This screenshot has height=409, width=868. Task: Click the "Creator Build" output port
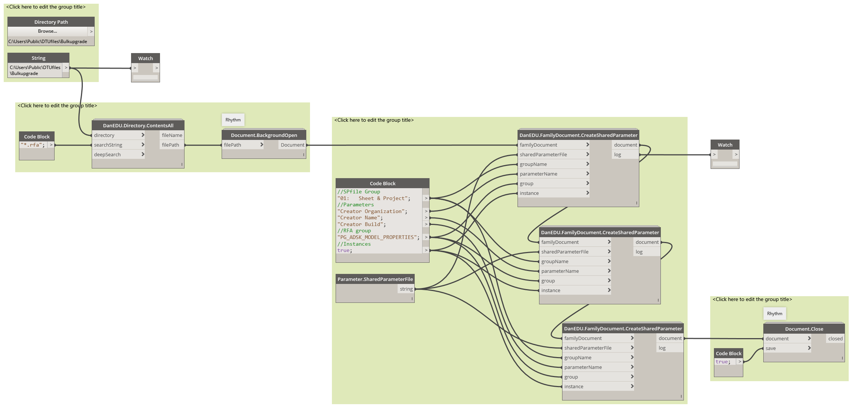click(426, 224)
